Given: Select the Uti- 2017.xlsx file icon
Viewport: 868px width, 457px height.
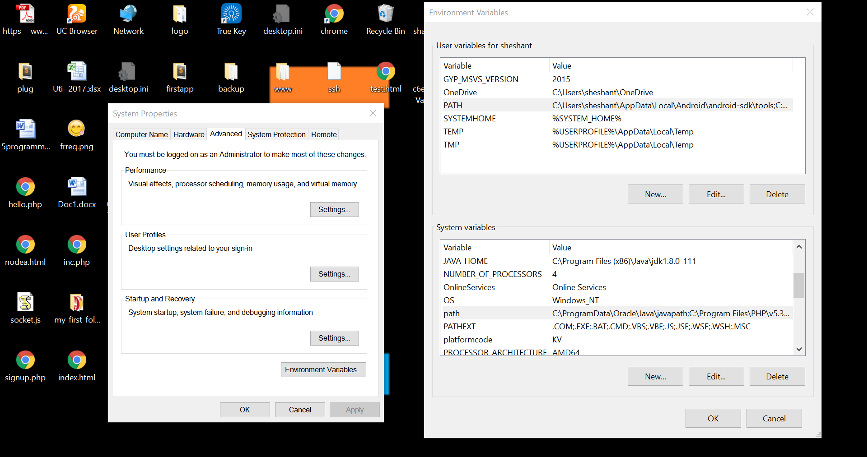Looking at the screenshot, I should 77,78.
